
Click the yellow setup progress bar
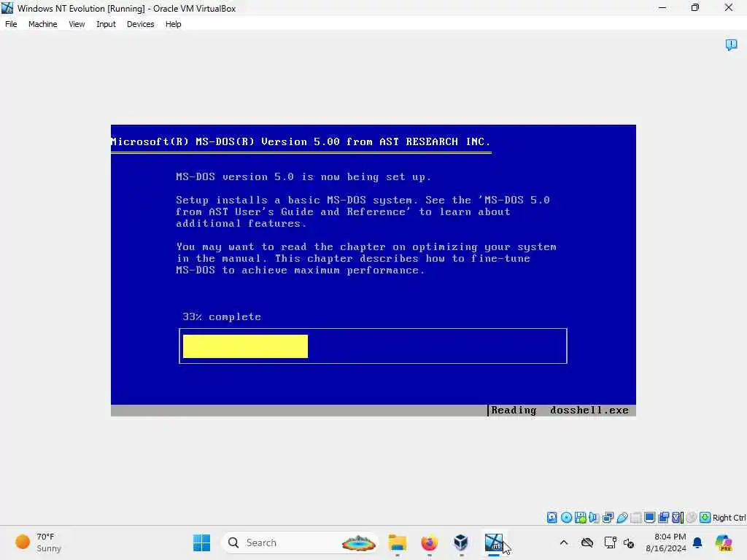[245, 346]
